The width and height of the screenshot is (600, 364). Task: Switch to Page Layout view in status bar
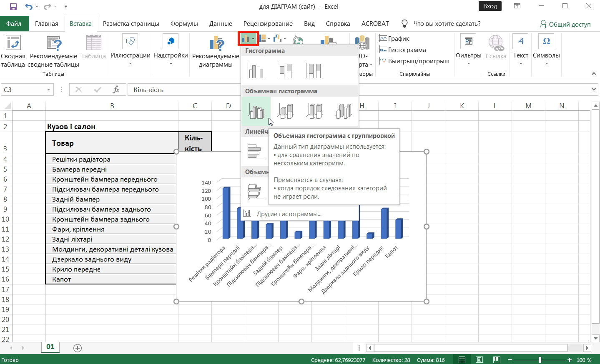(x=479, y=360)
